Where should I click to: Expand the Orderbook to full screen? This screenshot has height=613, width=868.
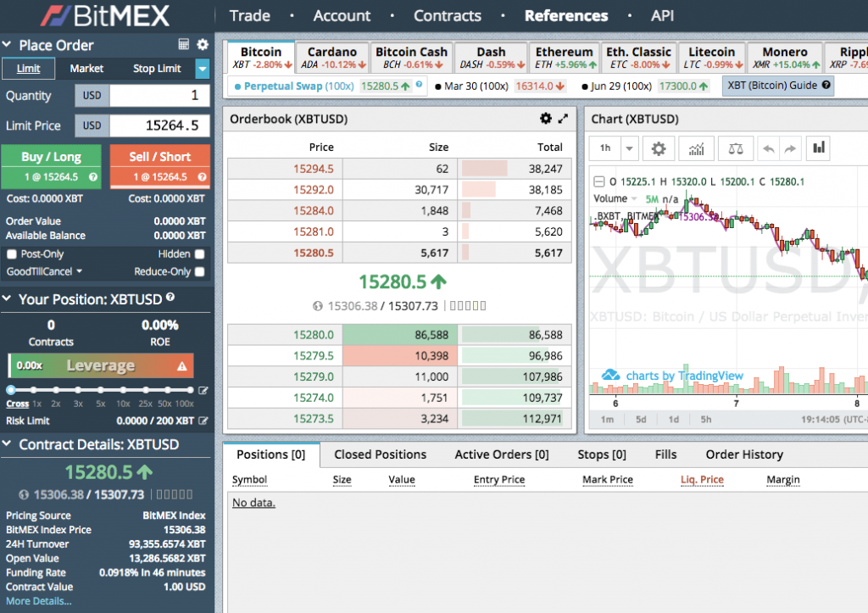(562, 120)
